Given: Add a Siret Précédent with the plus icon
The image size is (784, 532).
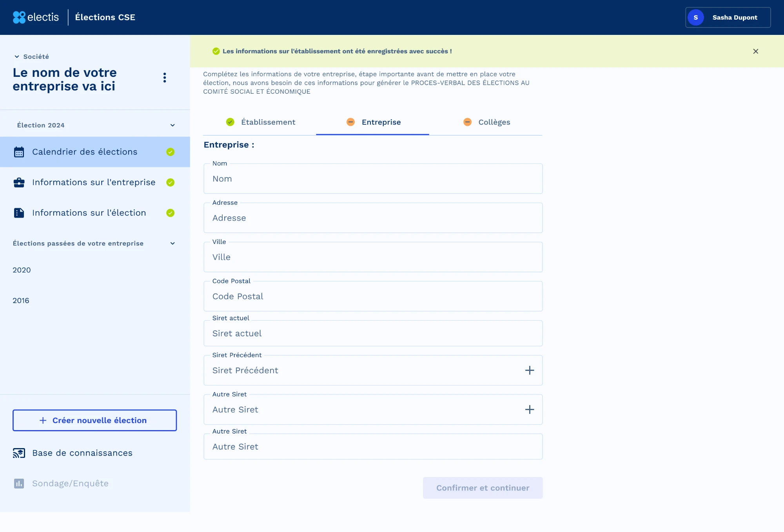Looking at the screenshot, I should pyautogui.click(x=530, y=370).
